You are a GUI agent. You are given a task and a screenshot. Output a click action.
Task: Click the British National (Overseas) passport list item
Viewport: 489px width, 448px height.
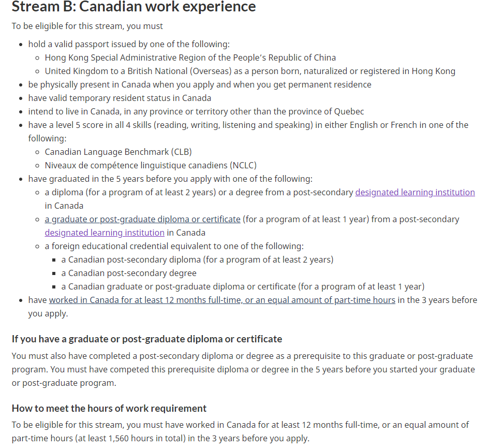(250, 71)
